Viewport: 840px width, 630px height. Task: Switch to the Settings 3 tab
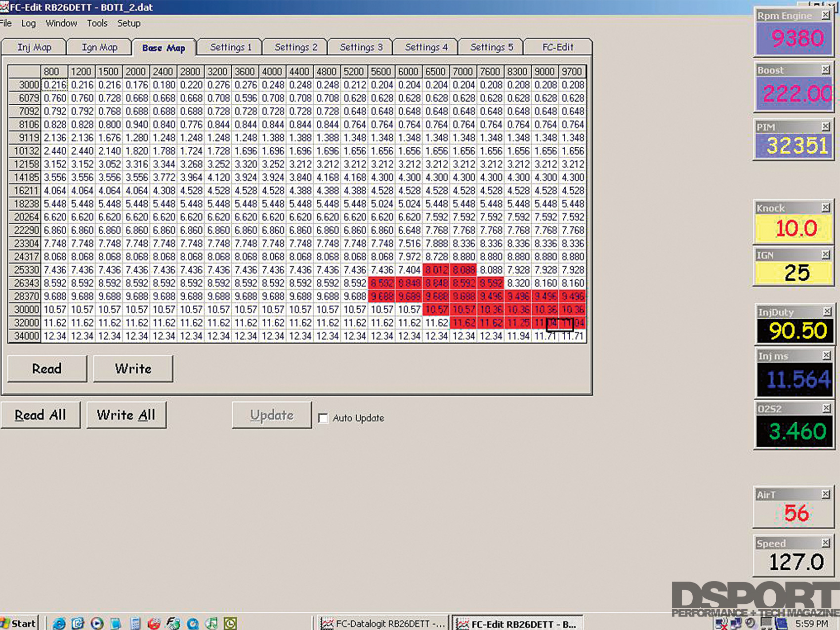(361, 47)
